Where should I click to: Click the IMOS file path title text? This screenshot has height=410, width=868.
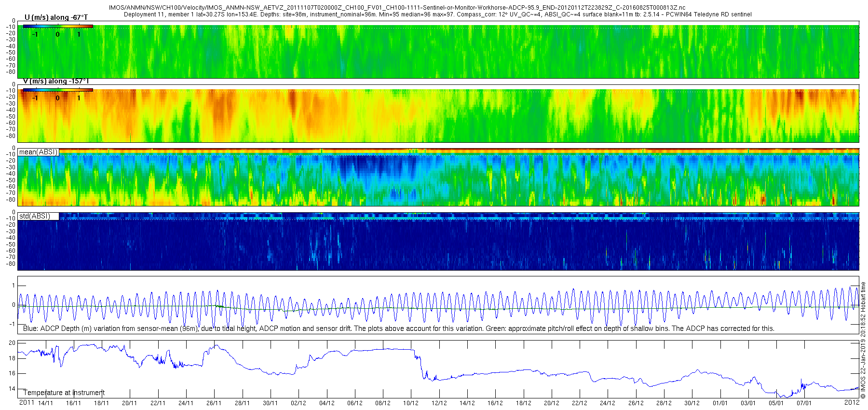[397, 8]
